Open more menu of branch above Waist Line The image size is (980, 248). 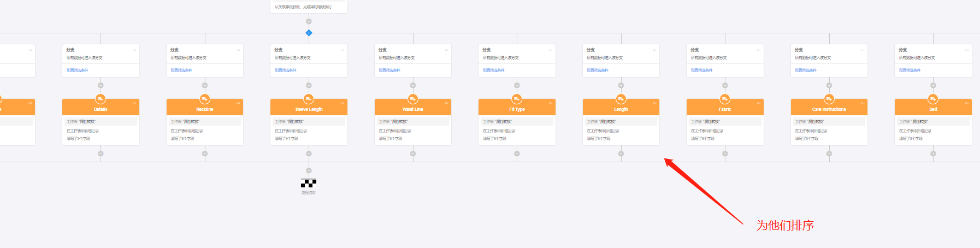447,50
